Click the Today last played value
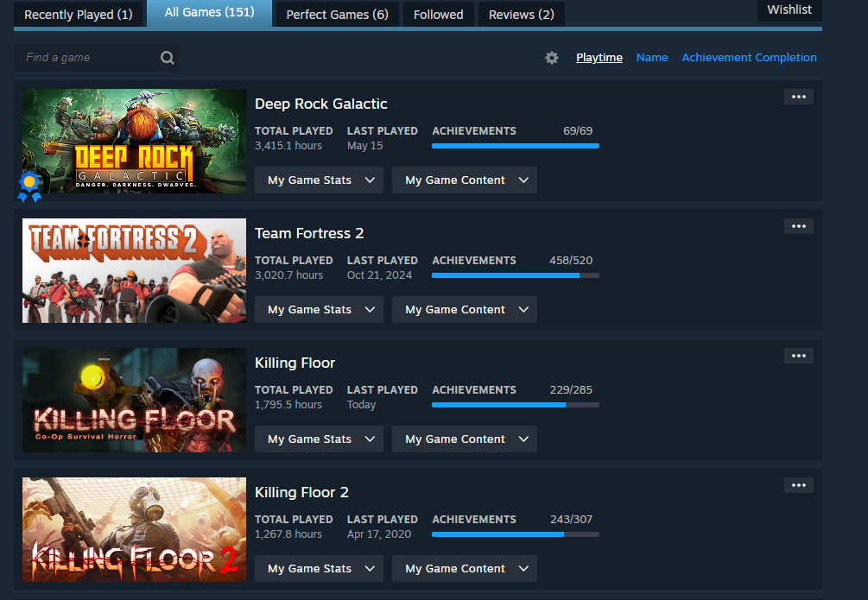Screen dimensions: 868x600 [x=362, y=405]
